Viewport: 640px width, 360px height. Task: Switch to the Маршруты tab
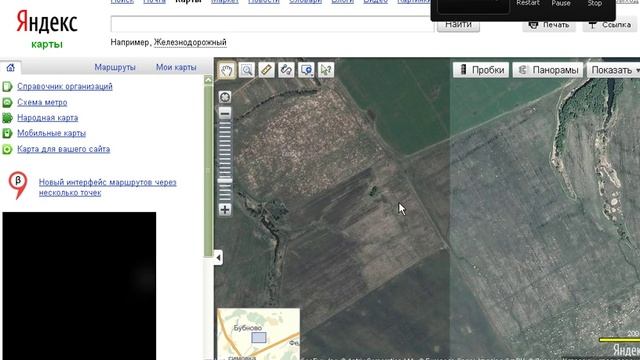point(115,67)
